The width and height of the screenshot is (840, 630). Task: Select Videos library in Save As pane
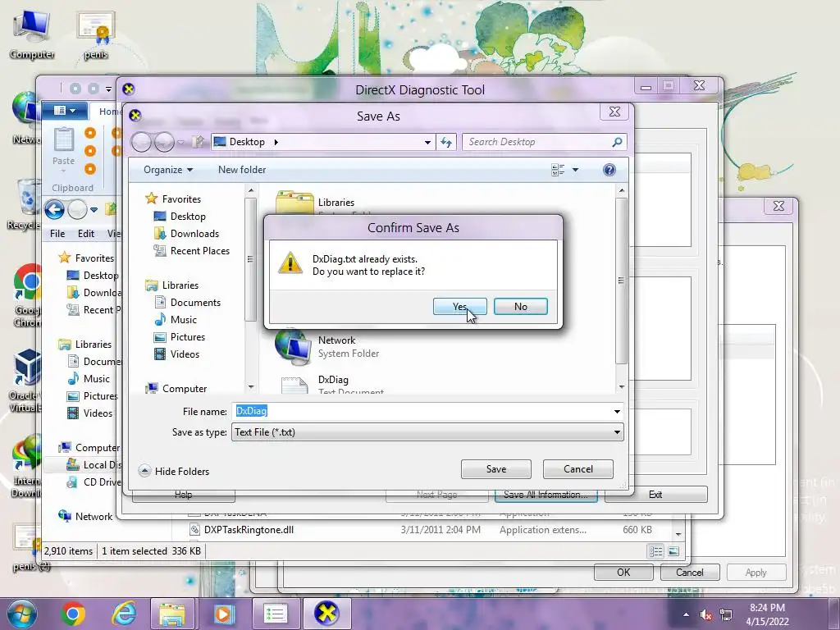[185, 354]
